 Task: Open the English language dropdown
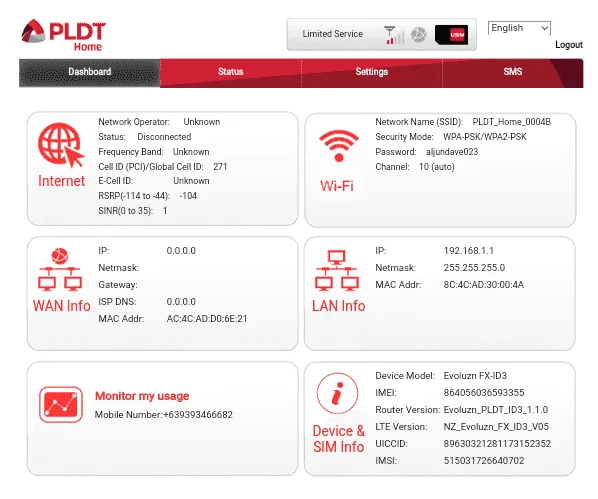(x=519, y=28)
